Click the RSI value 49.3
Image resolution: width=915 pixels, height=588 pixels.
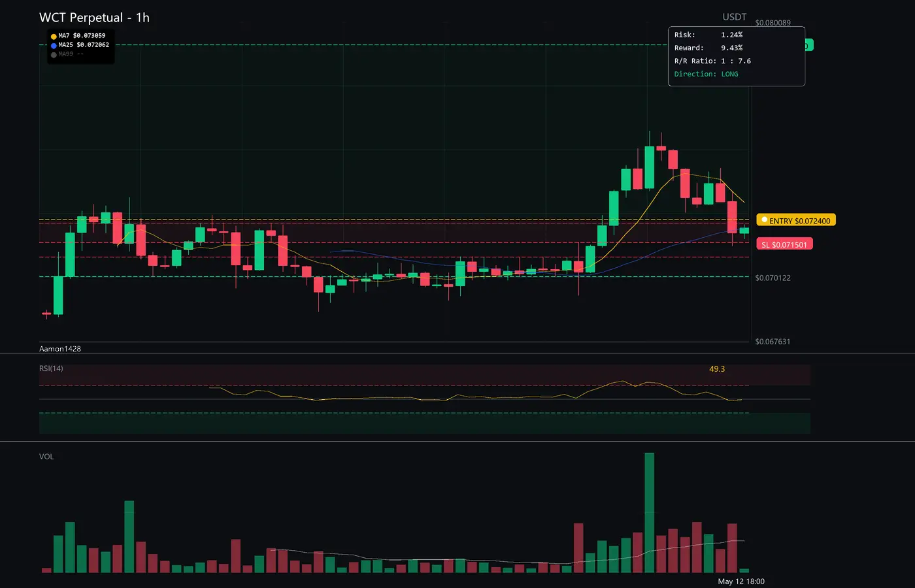[x=717, y=369]
